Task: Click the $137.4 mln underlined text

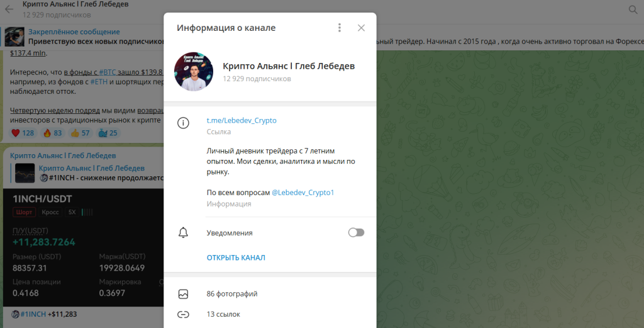Action: coord(28,53)
